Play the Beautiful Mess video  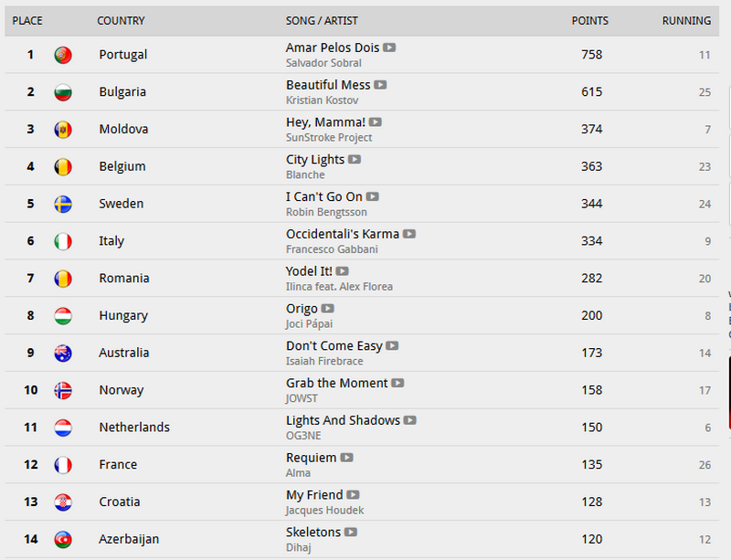coord(380,85)
